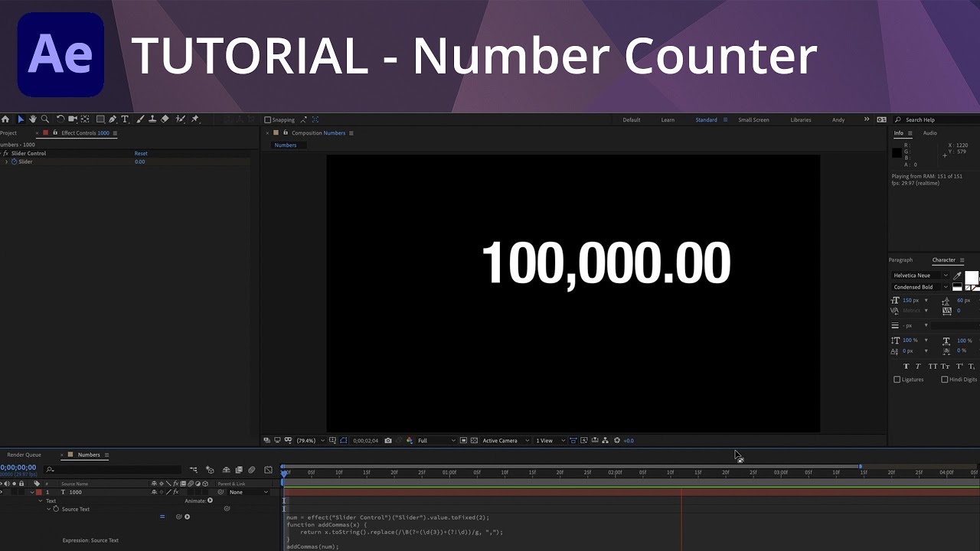Open the 1 View layout dropdown
980x551 pixels.
[x=550, y=441]
